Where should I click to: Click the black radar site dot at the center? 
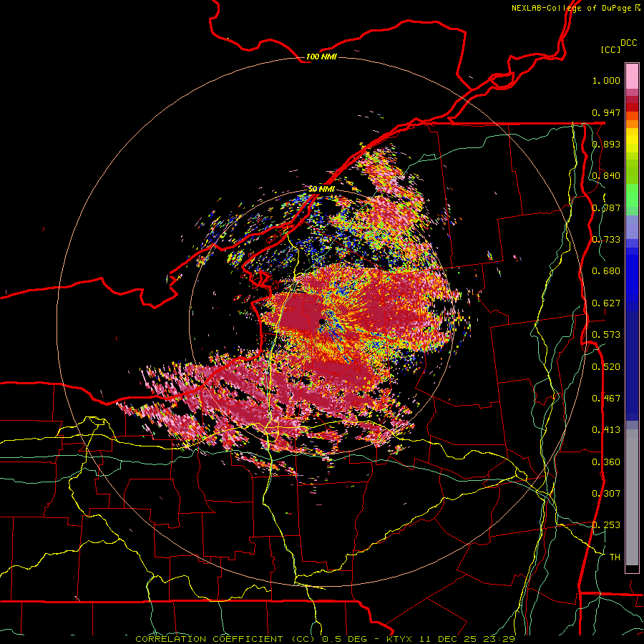(321, 321)
